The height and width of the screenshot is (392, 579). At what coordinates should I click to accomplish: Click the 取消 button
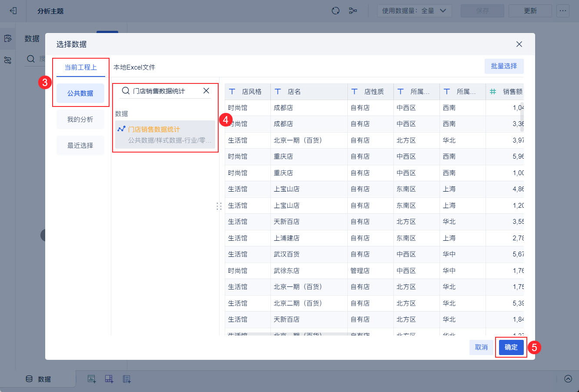[x=481, y=347]
